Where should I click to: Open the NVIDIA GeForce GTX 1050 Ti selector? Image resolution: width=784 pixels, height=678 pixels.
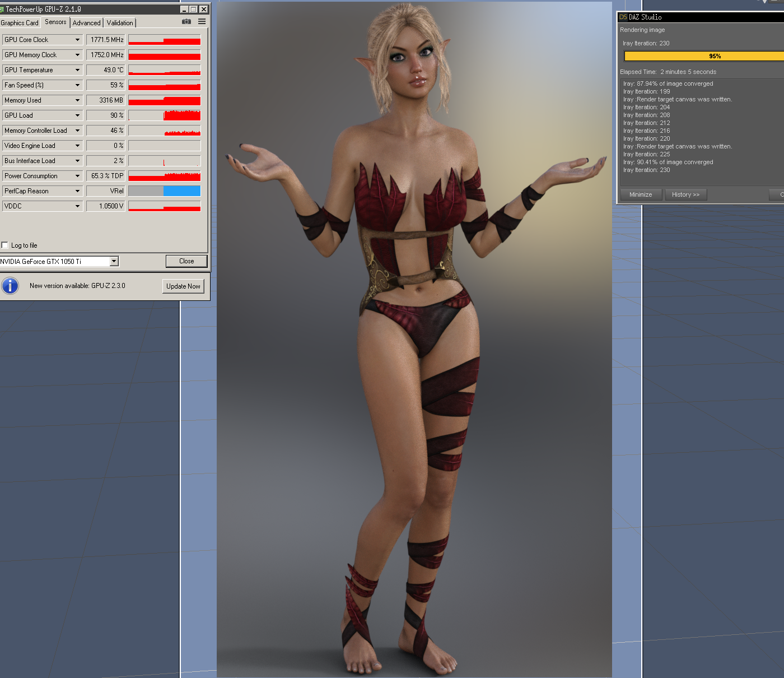59,261
